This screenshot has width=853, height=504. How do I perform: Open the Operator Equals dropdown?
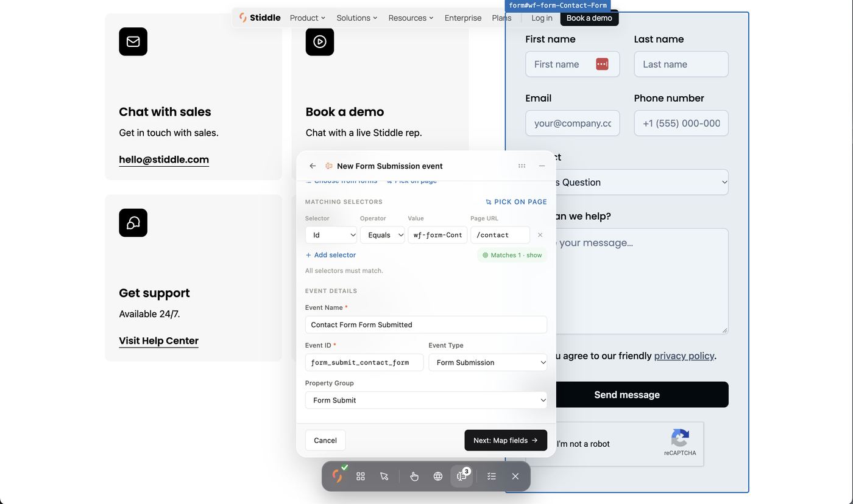click(x=382, y=235)
